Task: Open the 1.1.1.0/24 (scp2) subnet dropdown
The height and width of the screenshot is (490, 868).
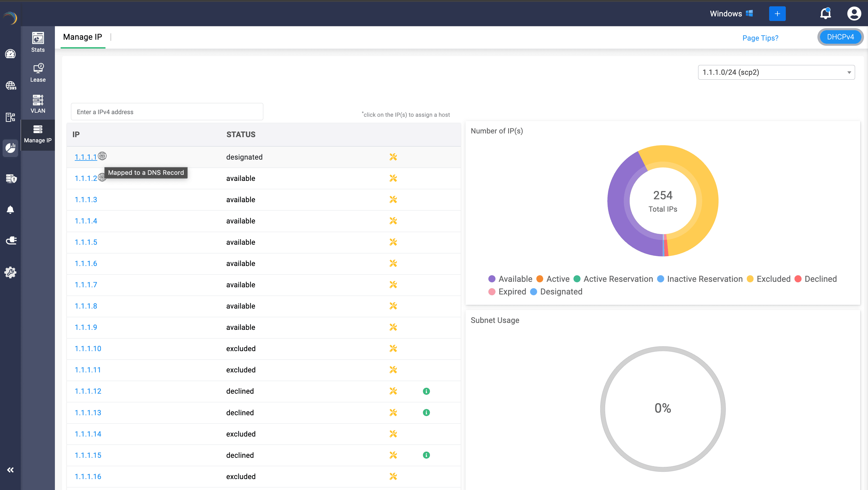Action: coord(776,72)
